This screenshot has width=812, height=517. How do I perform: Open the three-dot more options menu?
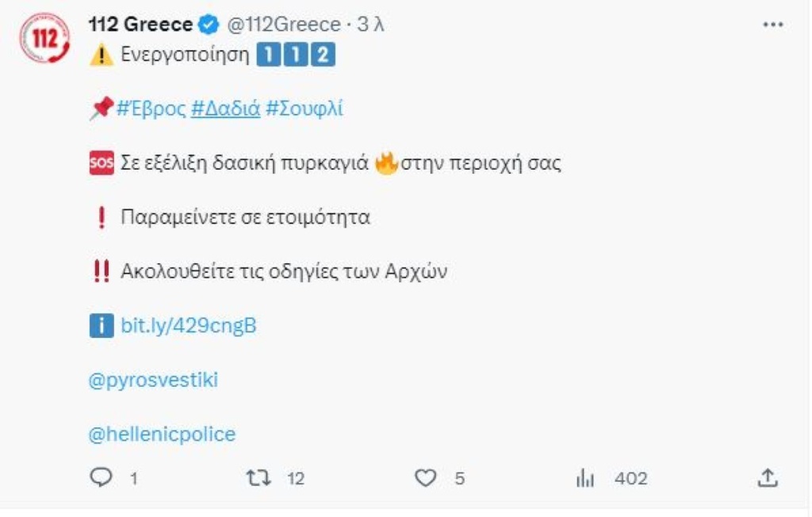[x=772, y=25]
